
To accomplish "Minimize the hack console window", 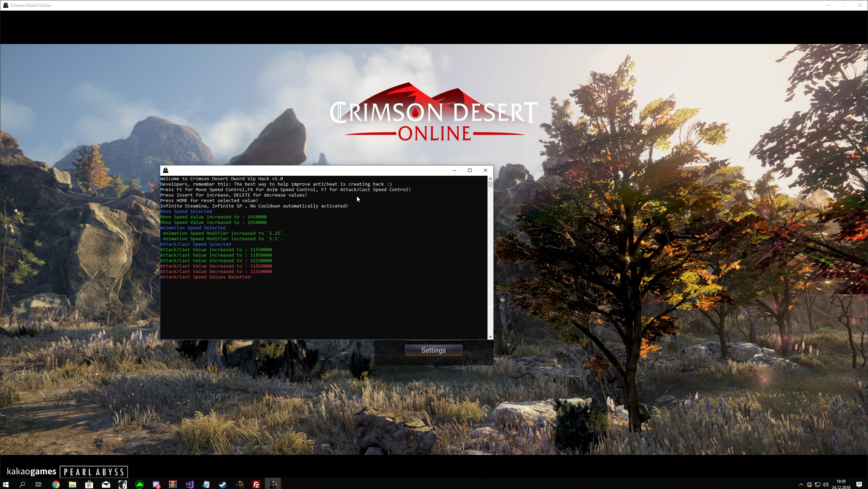I will 454,170.
